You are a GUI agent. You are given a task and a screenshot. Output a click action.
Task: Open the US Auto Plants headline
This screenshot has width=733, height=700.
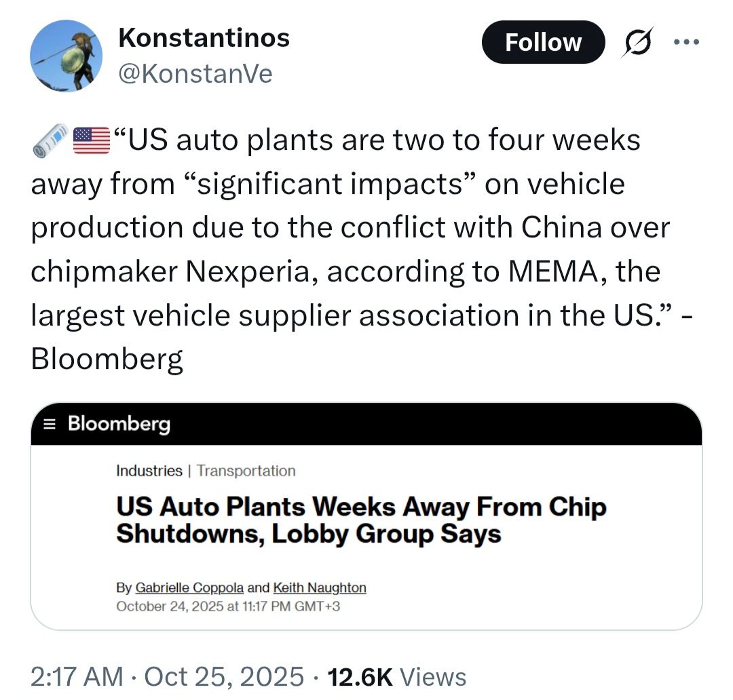pyautogui.click(x=361, y=520)
